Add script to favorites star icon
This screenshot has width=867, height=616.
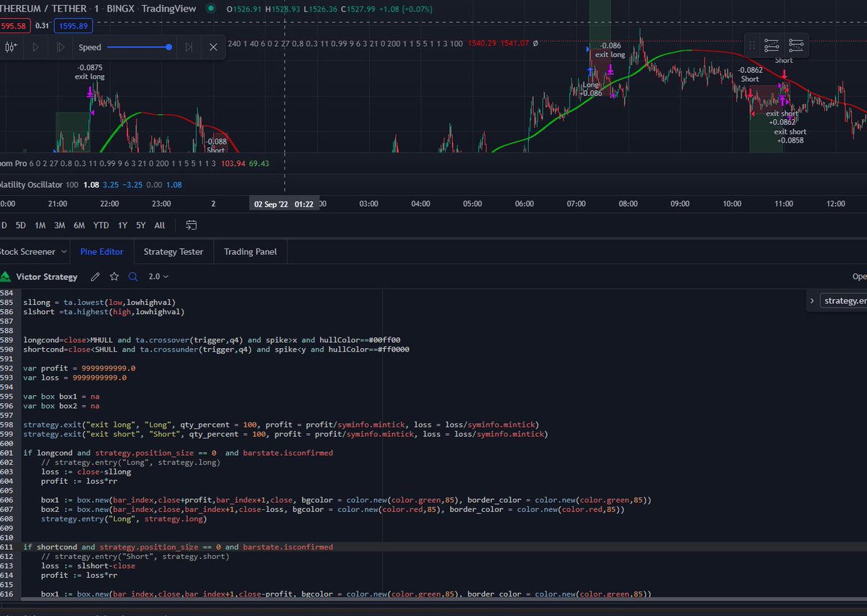(114, 277)
